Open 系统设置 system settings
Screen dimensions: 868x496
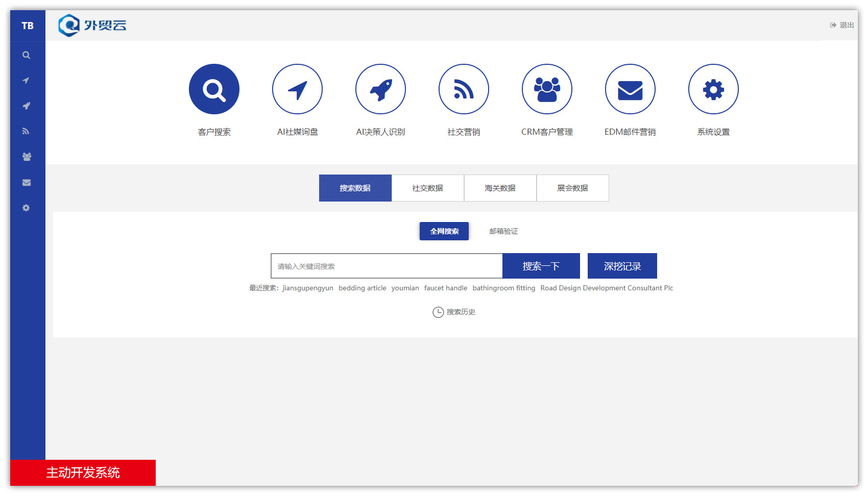click(x=713, y=89)
